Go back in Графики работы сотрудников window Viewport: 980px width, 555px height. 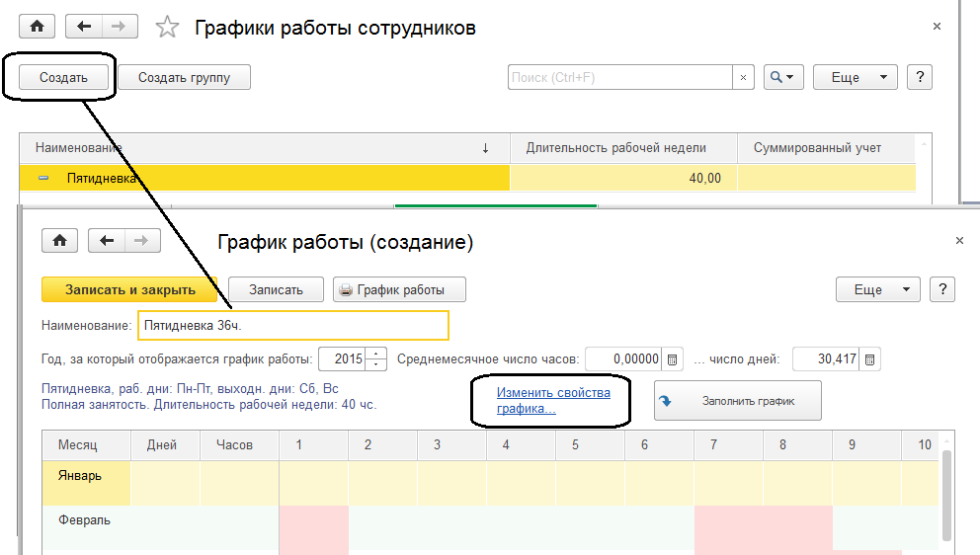84,27
